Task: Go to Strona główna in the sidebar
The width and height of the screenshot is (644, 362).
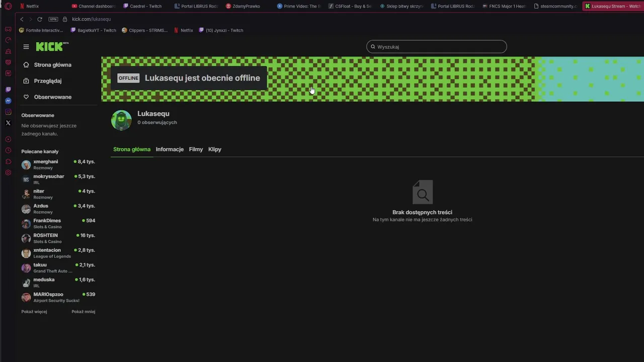Action: [52, 65]
